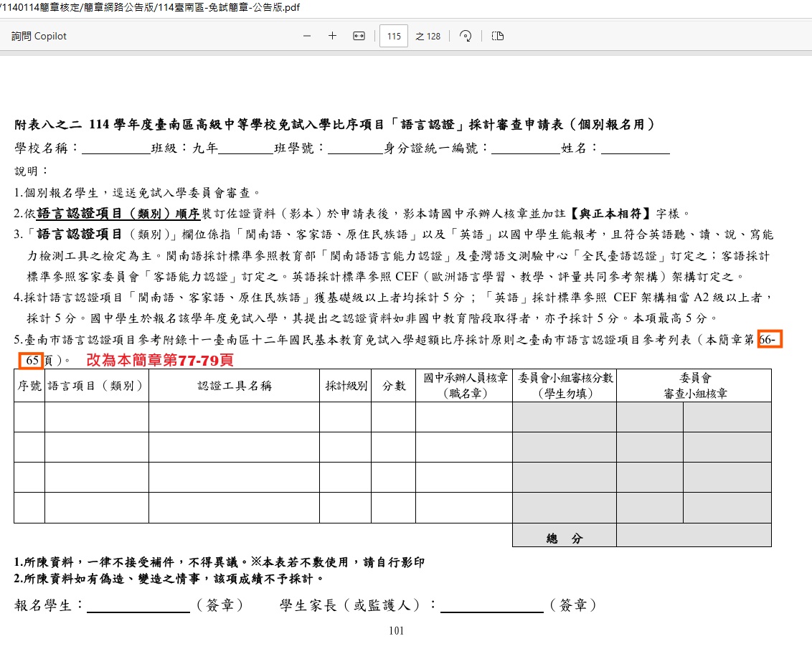
Task: Click the 學號 blank line
Action: (354, 149)
